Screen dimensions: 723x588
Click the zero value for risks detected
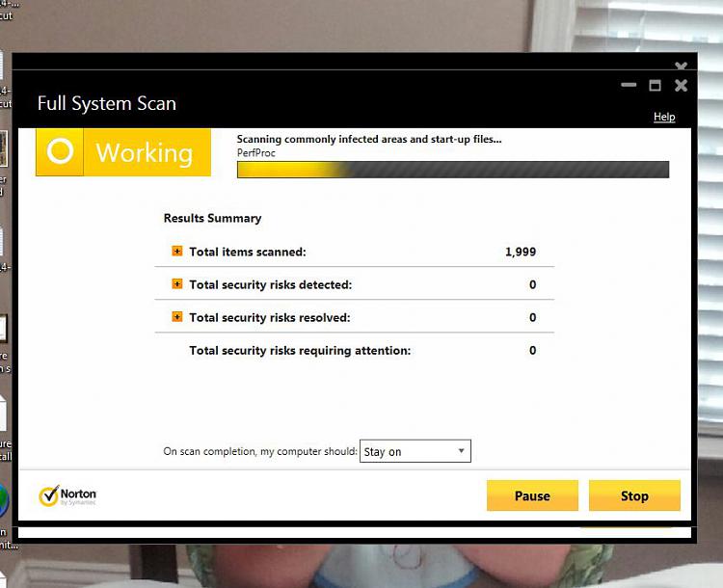pyautogui.click(x=532, y=284)
